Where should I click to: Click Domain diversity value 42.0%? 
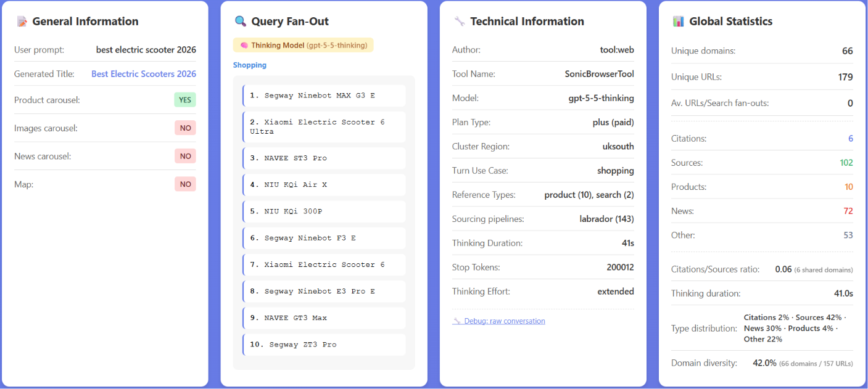(764, 363)
